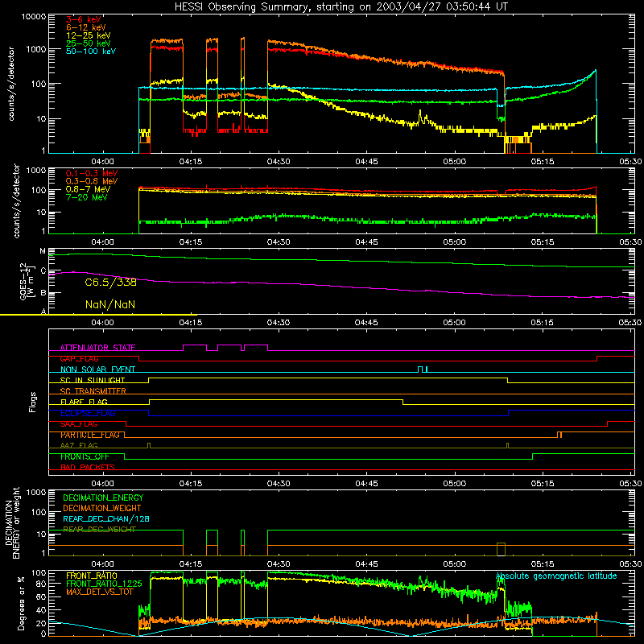Click the REAR_DEC_WEIGHT legend label

[x=99, y=530]
